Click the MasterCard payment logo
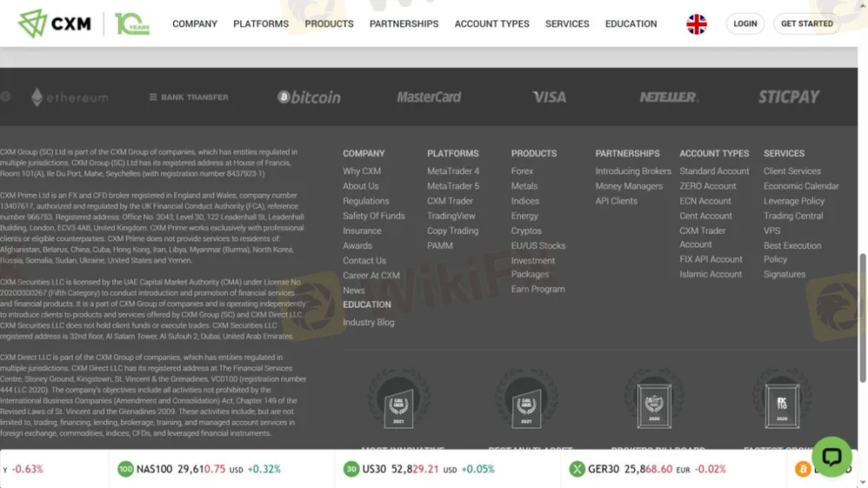 coord(429,97)
